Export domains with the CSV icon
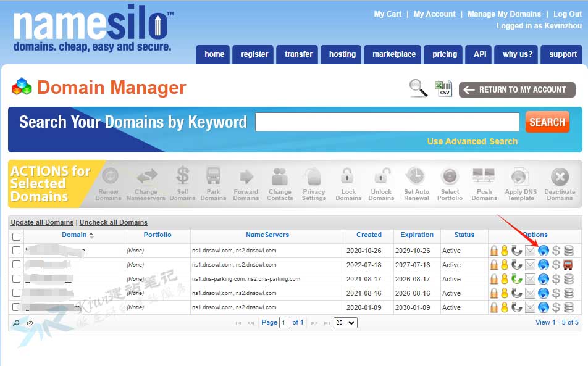 point(443,88)
